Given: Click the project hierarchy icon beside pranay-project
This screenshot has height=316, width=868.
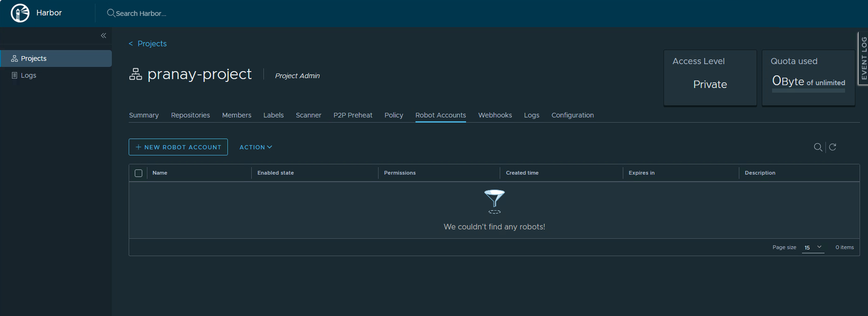Looking at the screenshot, I should [136, 74].
